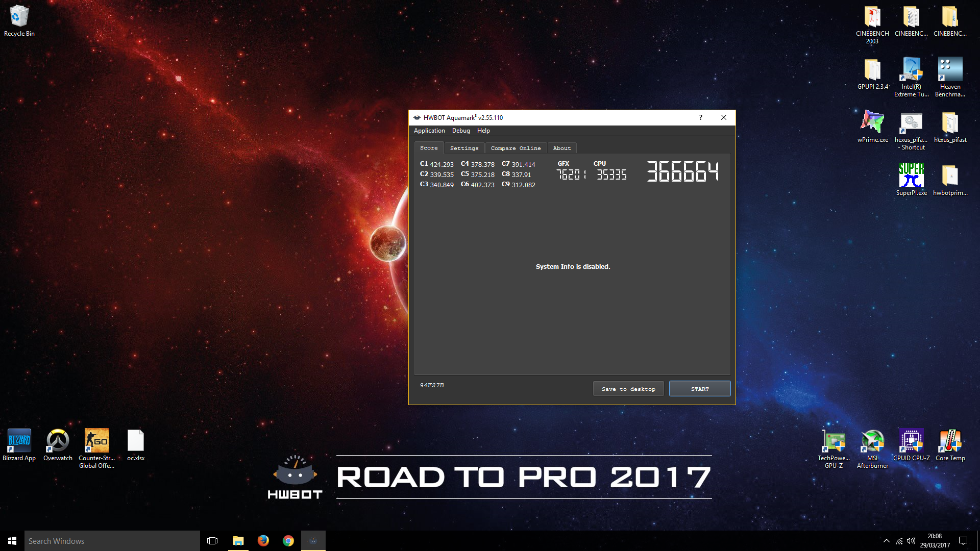Viewport: 980px width, 551px height.
Task: Launch TechPowerUp GPU-Z shortcut
Action: [x=834, y=449]
